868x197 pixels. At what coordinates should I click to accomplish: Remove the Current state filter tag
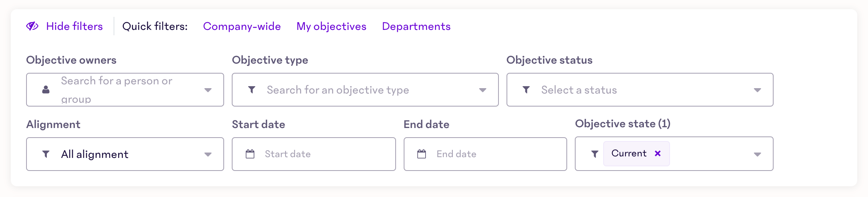coord(658,153)
